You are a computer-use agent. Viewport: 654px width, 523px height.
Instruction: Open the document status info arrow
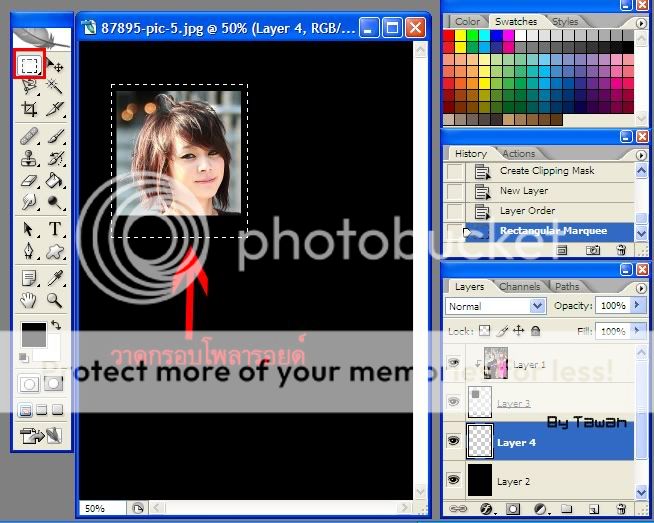[x=138, y=508]
